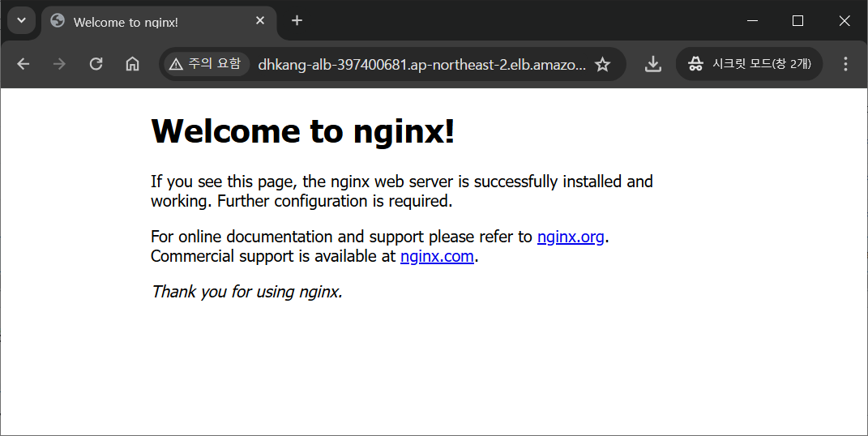The width and height of the screenshot is (868, 436).
Task: Close the browser window
Action: pyautogui.click(x=844, y=20)
